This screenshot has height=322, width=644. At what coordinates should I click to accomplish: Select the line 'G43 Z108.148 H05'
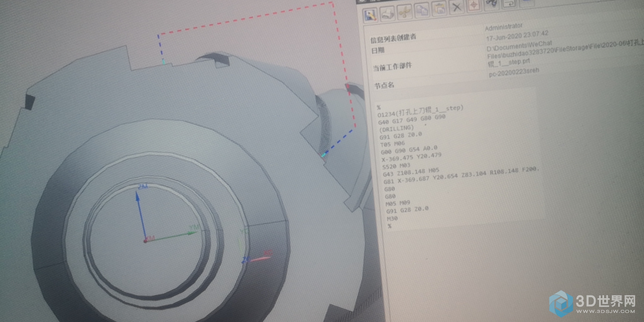point(411,172)
